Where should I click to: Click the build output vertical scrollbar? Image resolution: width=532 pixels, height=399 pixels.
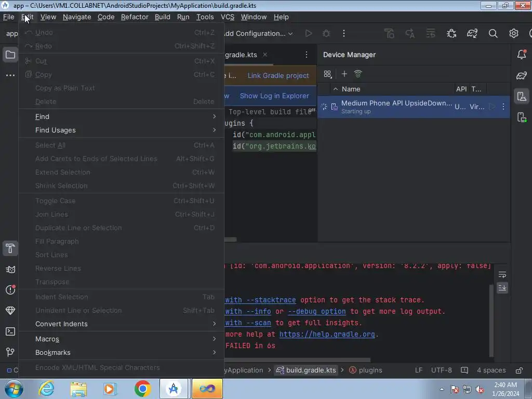coord(491,321)
